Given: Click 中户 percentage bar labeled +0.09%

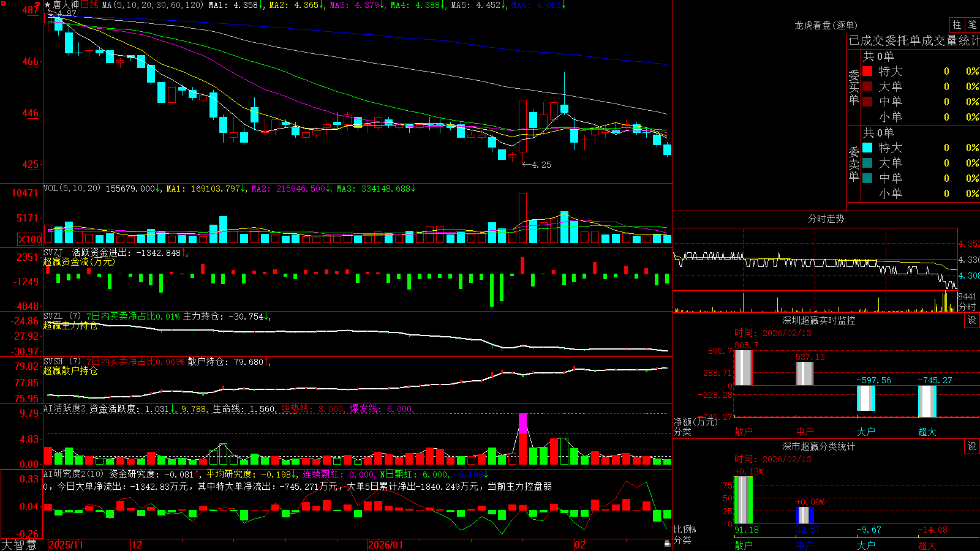Looking at the screenshot, I should [805, 515].
